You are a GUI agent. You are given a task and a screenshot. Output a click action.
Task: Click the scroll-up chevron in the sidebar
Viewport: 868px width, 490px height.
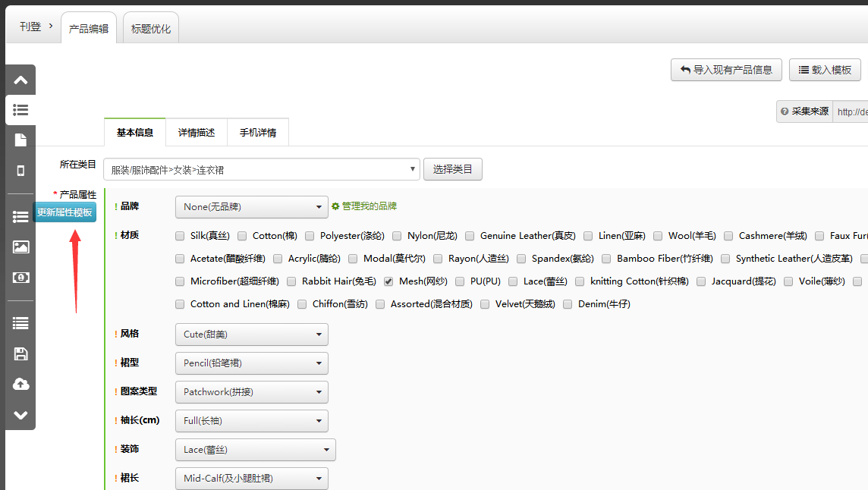[20, 80]
